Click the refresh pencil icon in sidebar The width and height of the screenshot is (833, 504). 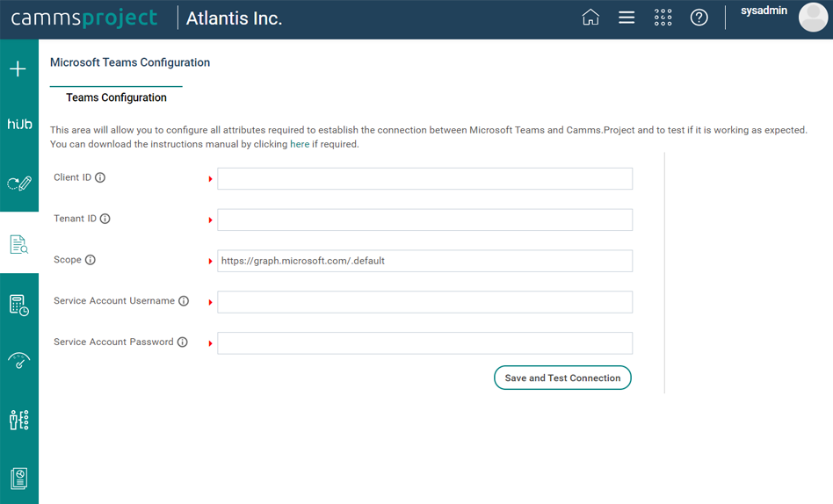(19, 184)
